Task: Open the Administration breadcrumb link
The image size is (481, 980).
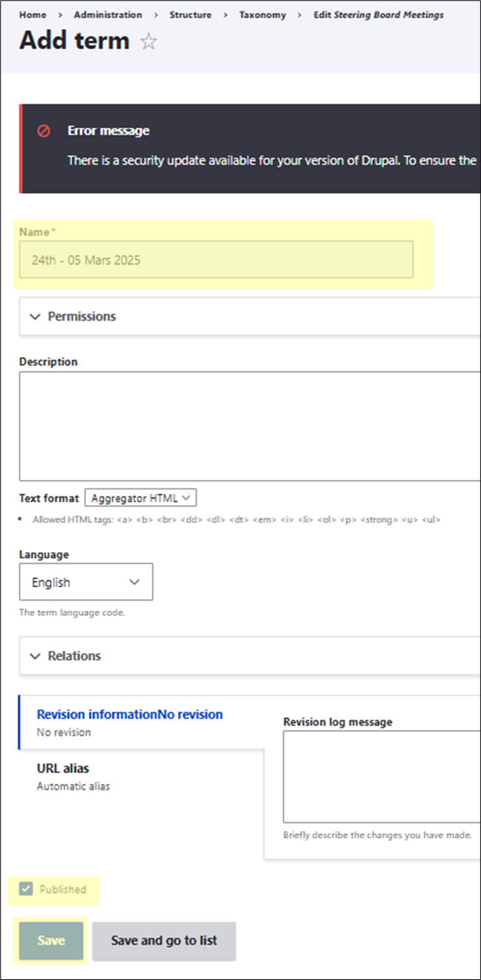Action: coord(108,15)
